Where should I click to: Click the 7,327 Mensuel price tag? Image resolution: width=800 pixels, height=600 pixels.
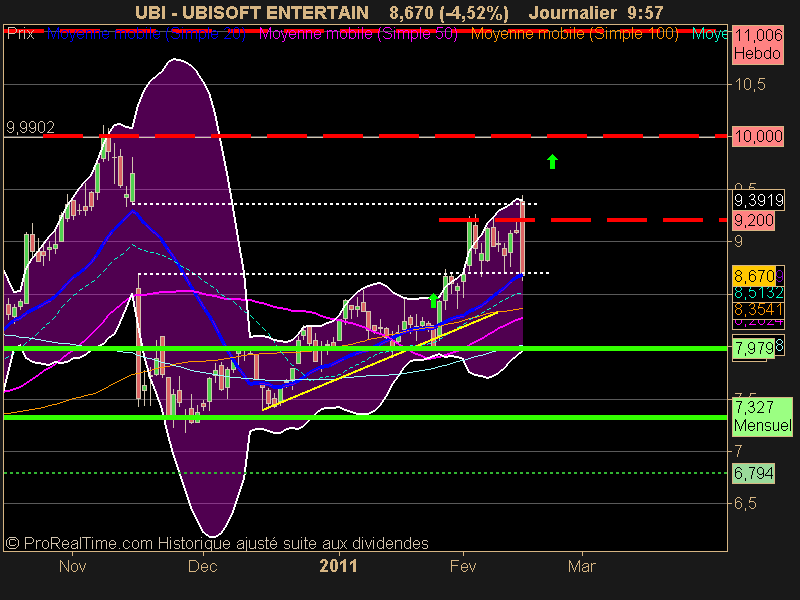(x=762, y=416)
